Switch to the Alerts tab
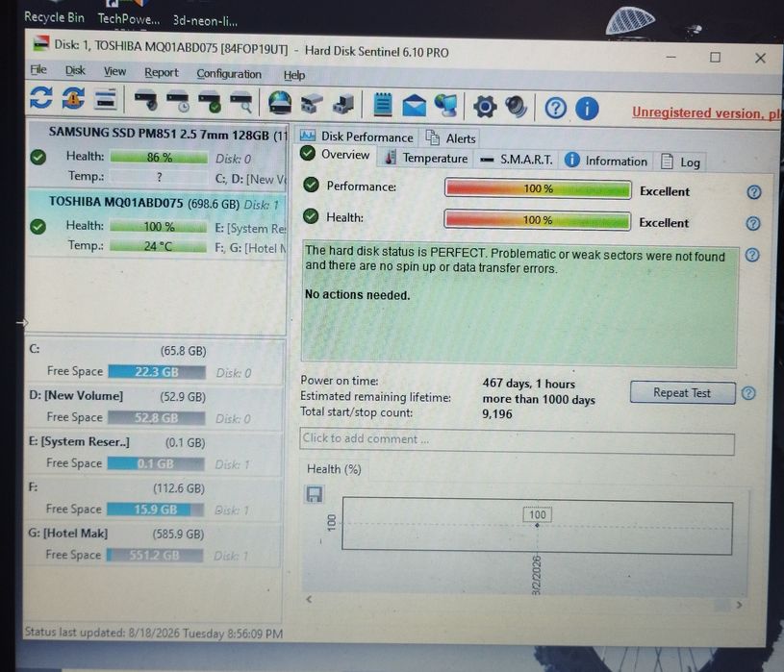Image resolution: width=784 pixels, height=672 pixels. click(x=451, y=137)
